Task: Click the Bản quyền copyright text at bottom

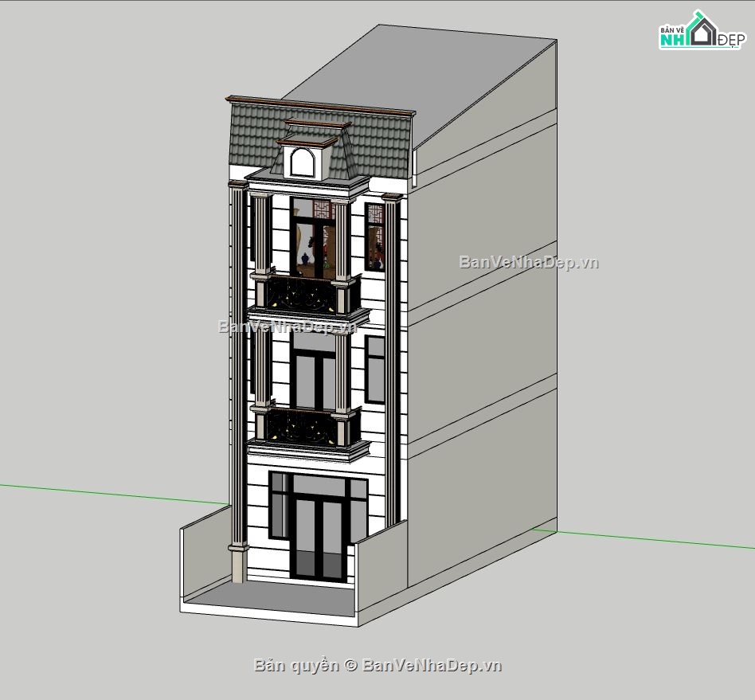Action: [377, 666]
